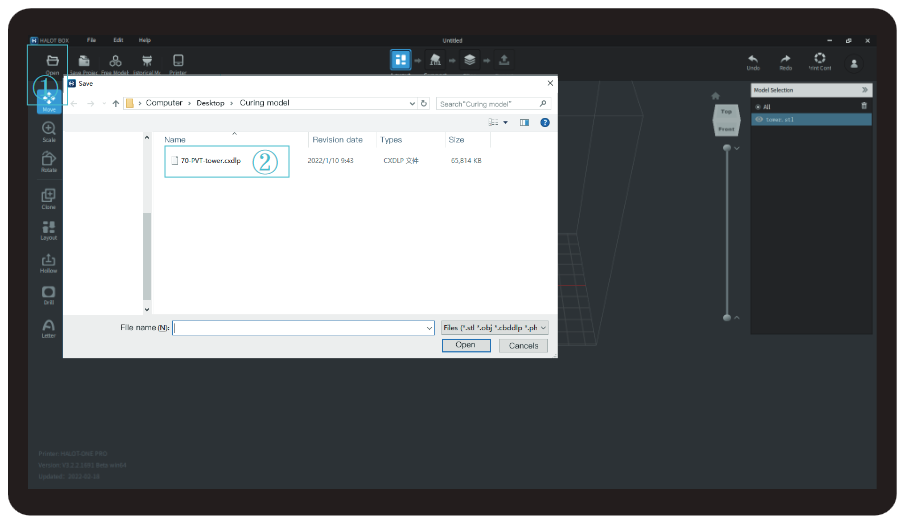Viewport: 901px width, 522px height.
Task: Activate the Clone tool
Action: (49, 196)
